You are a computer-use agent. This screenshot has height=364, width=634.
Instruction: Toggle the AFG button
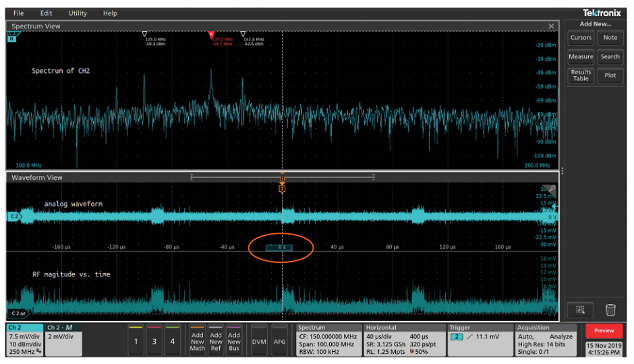pos(279,340)
